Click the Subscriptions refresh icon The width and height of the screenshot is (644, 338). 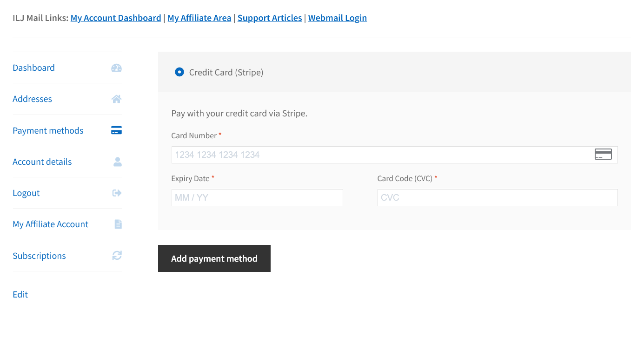(117, 256)
